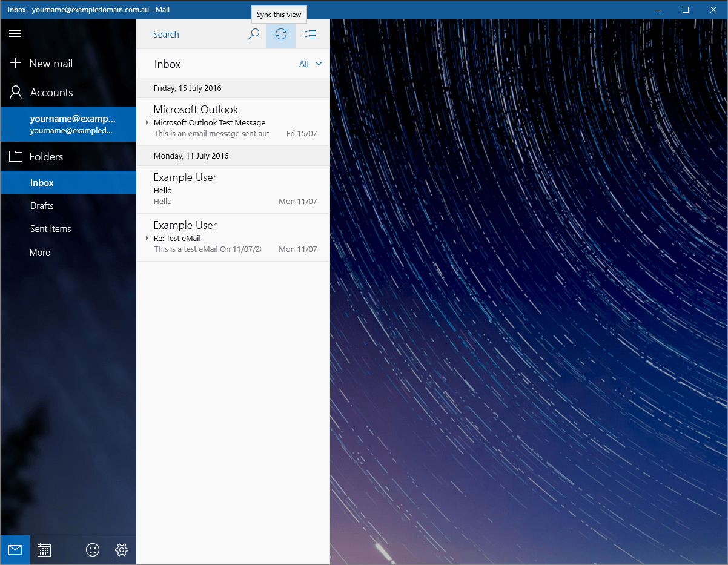Viewport: 728px width, 565px height.
Task: Open the All filter dropdown
Action: tap(310, 64)
